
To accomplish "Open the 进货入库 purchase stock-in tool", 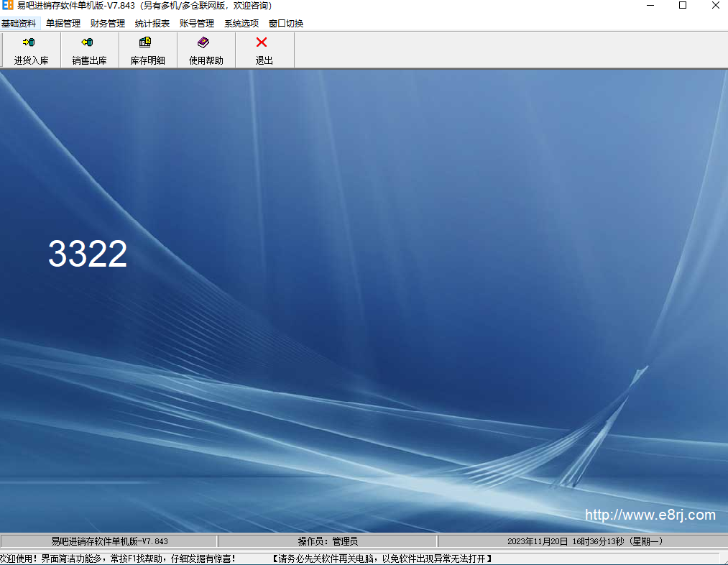I will pos(31,50).
